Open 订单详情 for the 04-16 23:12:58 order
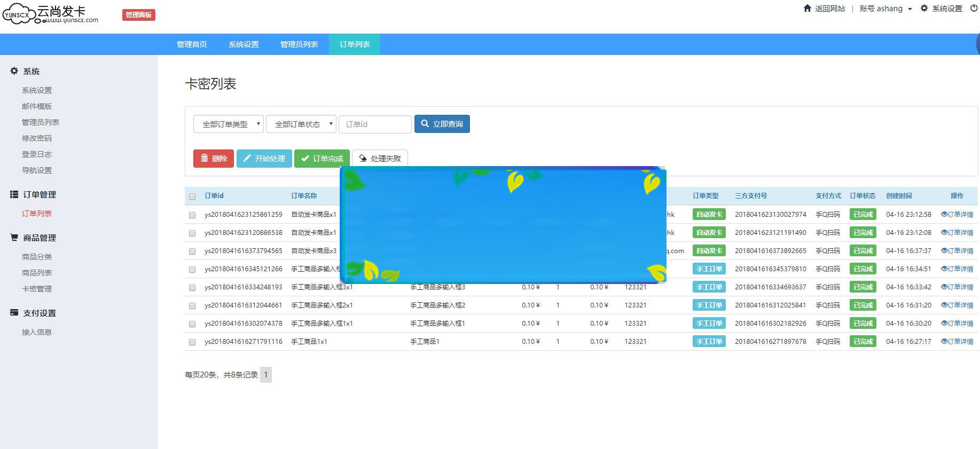Image resolution: width=980 pixels, height=449 pixels. tap(957, 215)
